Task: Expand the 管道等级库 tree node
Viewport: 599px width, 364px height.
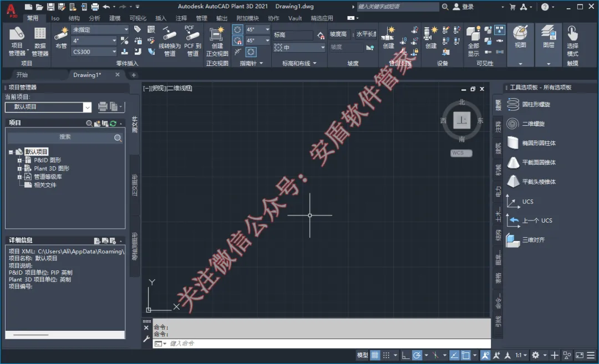Action: point(19,177)
